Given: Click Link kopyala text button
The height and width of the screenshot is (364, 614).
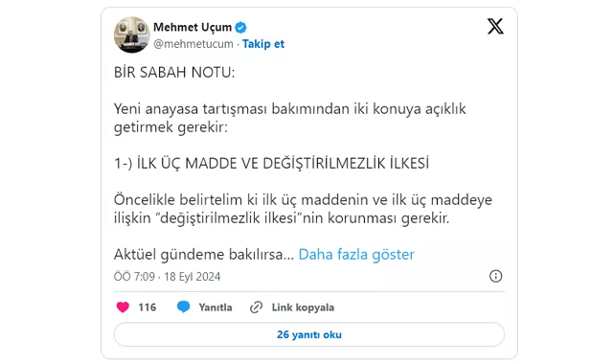Looking at the screenshot, I should point(303,307).
